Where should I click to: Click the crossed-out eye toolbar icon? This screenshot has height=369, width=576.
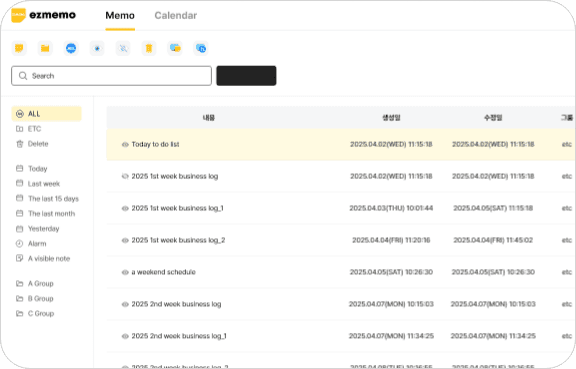pos(123,48)
